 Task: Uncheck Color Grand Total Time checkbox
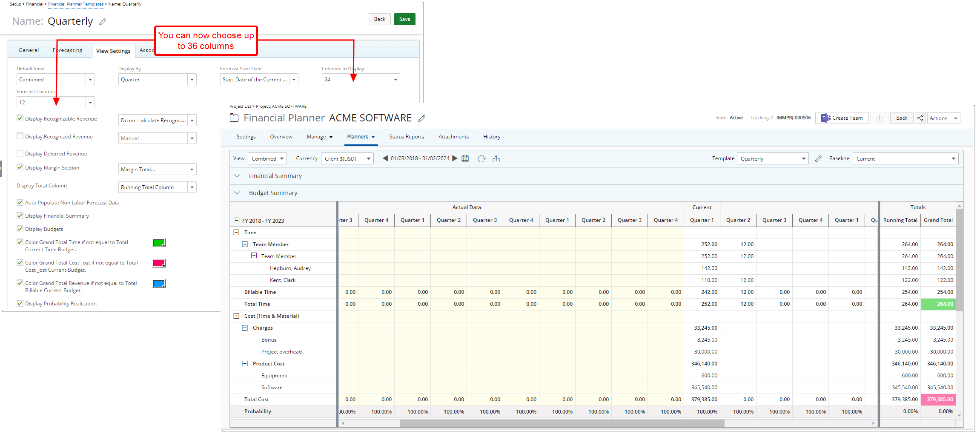coord(20,242)
